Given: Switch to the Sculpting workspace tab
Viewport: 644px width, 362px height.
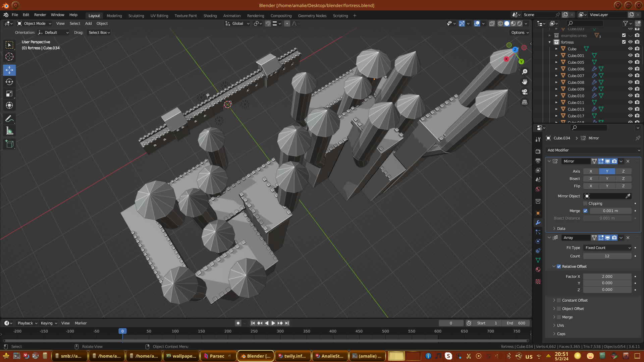Looking at the screenshot, I should click(x=136, y=16).
